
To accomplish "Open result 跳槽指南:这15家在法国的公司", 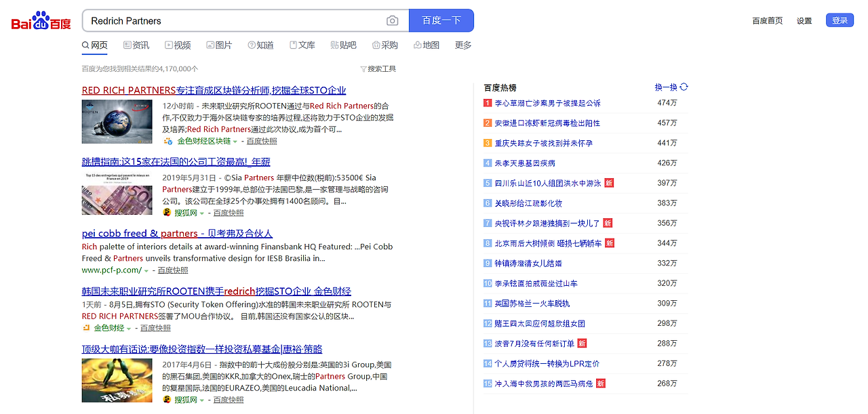I will [x=176, y=162].
